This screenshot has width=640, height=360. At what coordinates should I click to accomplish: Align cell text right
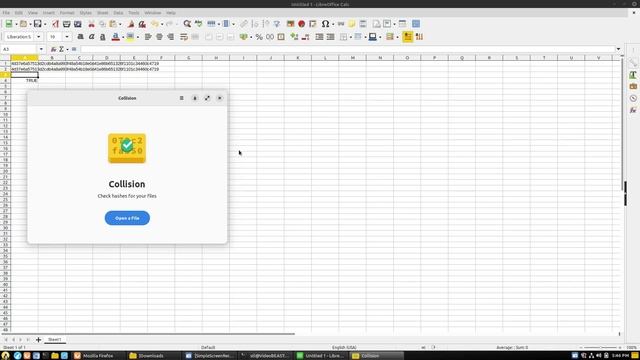(171, 37)
